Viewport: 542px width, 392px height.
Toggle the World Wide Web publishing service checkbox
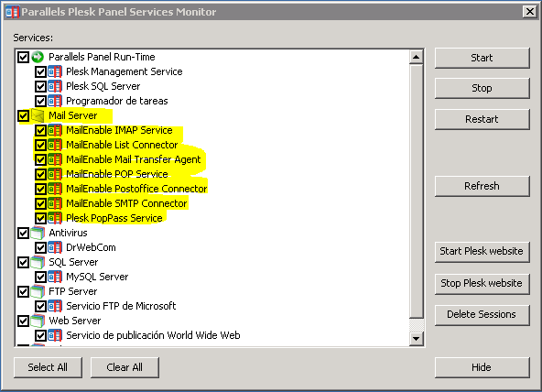[40, 335]
